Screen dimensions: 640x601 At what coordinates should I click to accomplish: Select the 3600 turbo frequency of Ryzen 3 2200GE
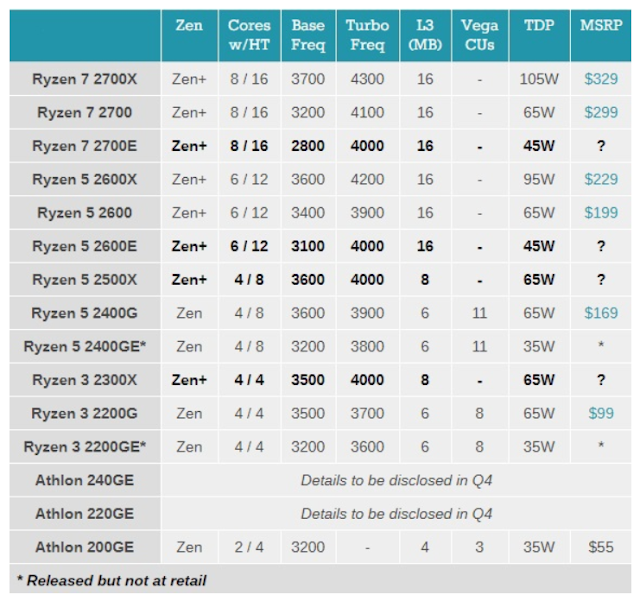[x=367, y=447]
